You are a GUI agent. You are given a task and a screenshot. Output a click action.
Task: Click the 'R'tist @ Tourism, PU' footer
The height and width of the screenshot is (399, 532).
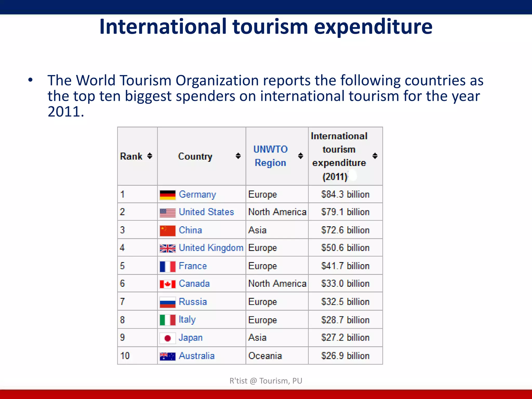[266, 381]
